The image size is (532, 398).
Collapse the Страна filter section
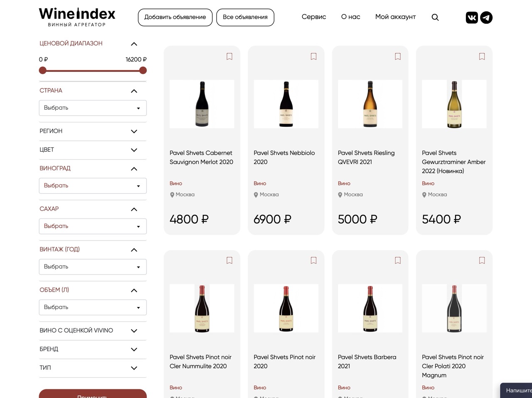coord(134,91)
